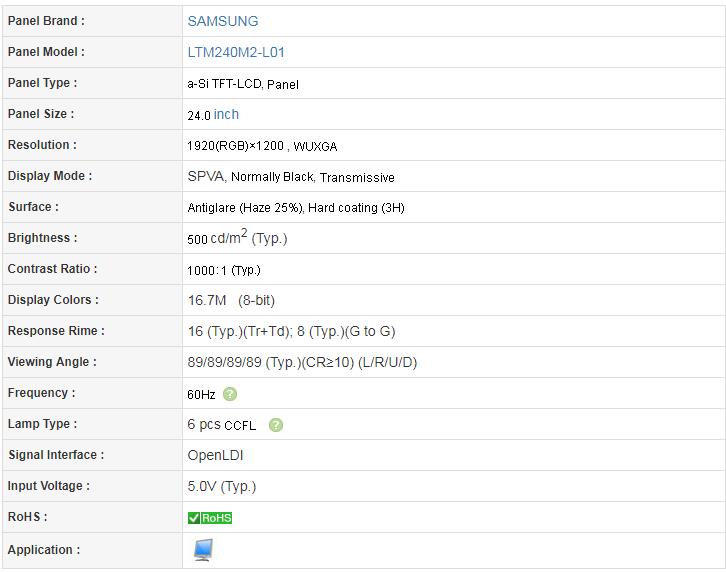This screenshot has height=572, width=726.
Task: Click the 'Display Colors :' label
Action: 53,300
